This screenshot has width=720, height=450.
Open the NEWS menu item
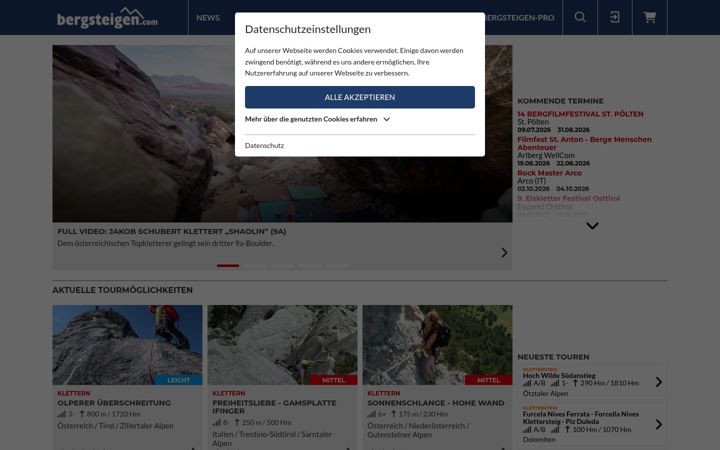pyautogui.click(x=208, y=17)
